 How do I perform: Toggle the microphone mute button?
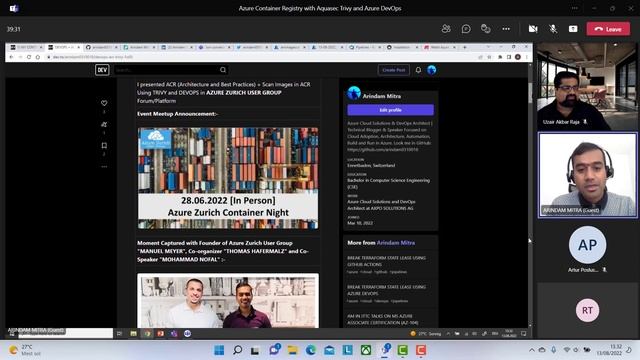point(553,29)
